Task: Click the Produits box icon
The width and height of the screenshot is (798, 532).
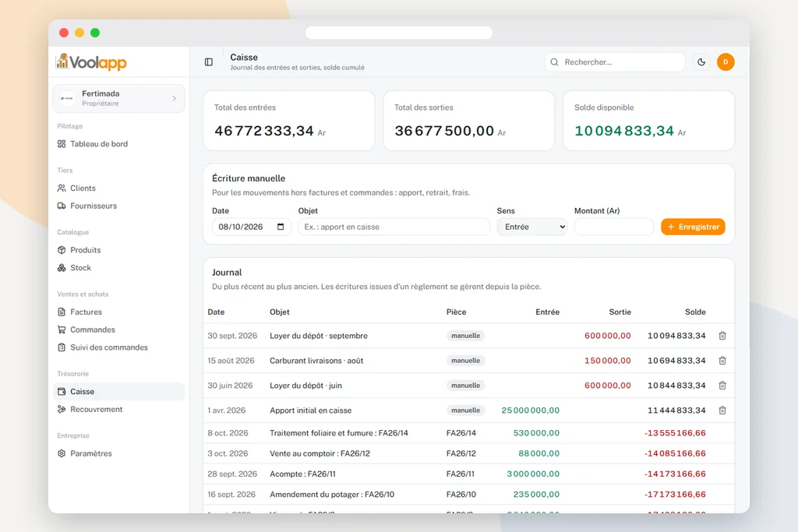Action: coord(62,250)
